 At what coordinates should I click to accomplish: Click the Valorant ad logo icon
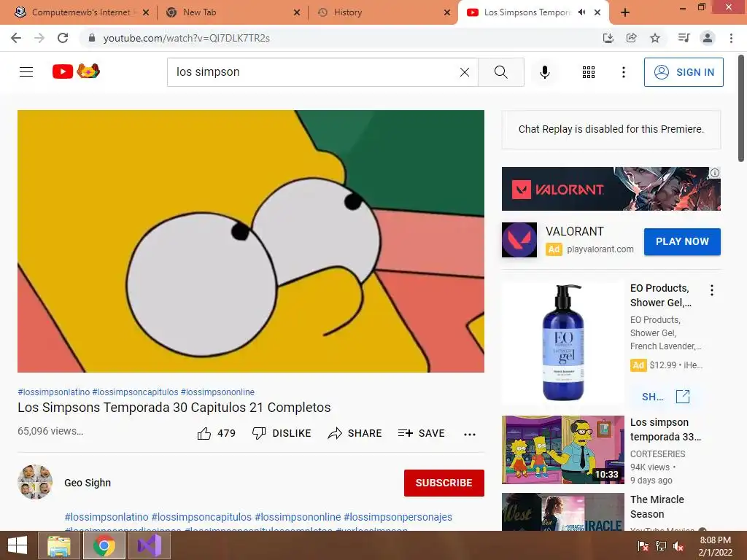[519, 240]
